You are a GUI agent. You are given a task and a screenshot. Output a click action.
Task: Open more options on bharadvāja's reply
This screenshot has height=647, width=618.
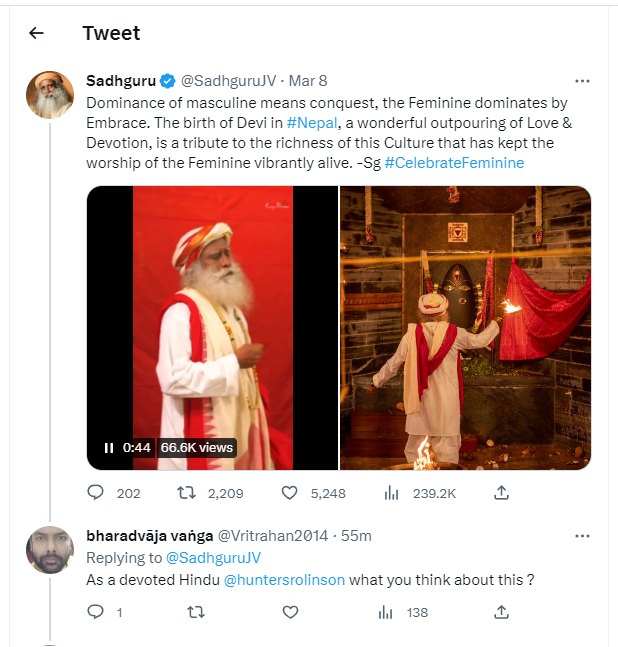pos(582,536)
